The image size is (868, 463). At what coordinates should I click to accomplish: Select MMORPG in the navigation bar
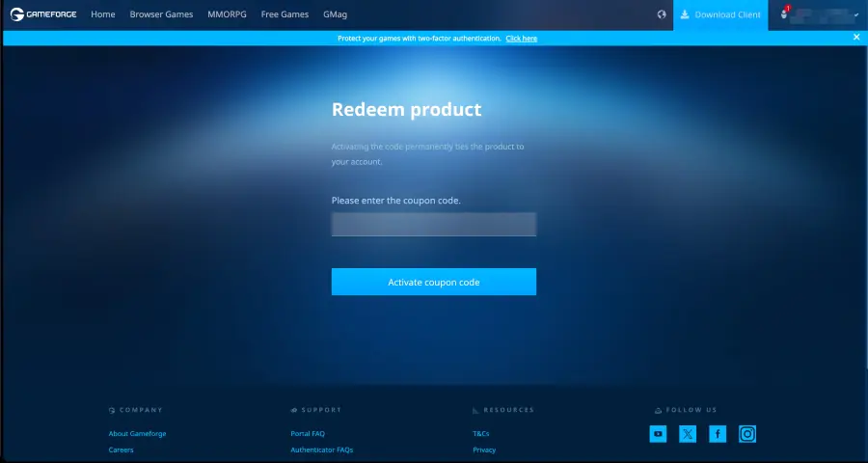(227, 14)
